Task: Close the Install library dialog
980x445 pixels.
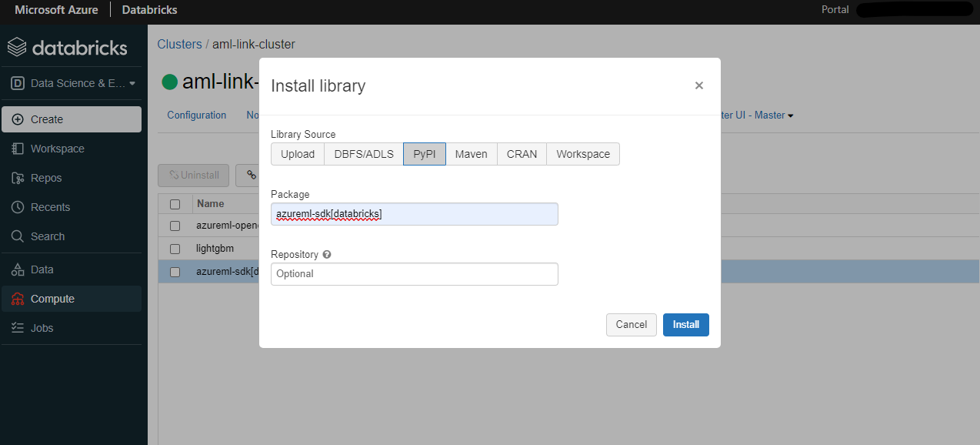Action: coord(699,85)
